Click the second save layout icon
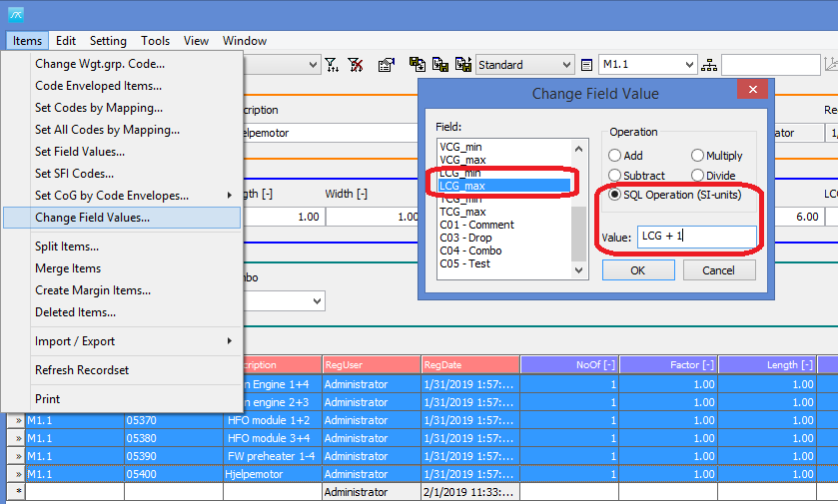The width and height of the screenshot is (838, 504). point(440,65)
